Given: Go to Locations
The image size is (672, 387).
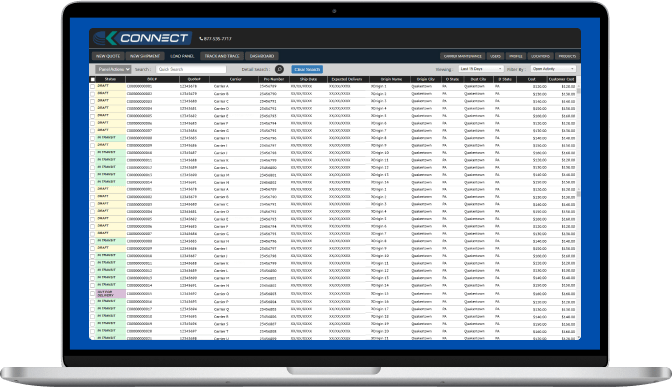Looking at the screenshot, I should (540, 56).
